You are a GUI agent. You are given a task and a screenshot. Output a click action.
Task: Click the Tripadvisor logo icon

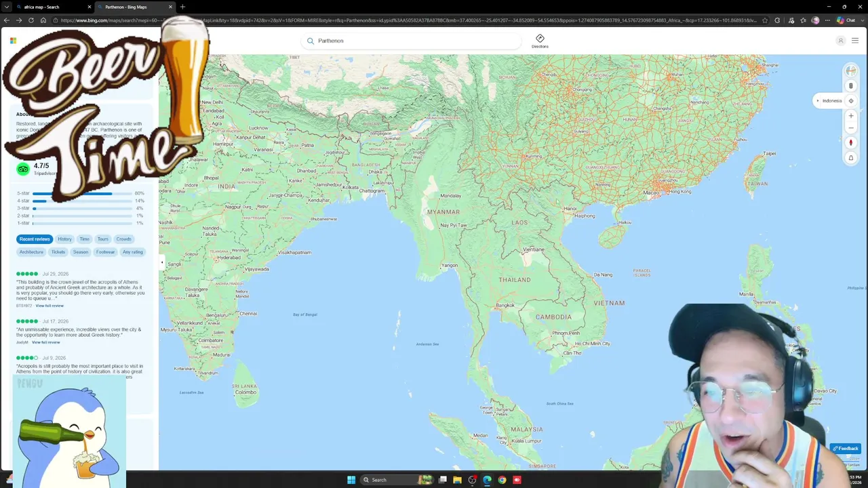[x=23, y=169]
